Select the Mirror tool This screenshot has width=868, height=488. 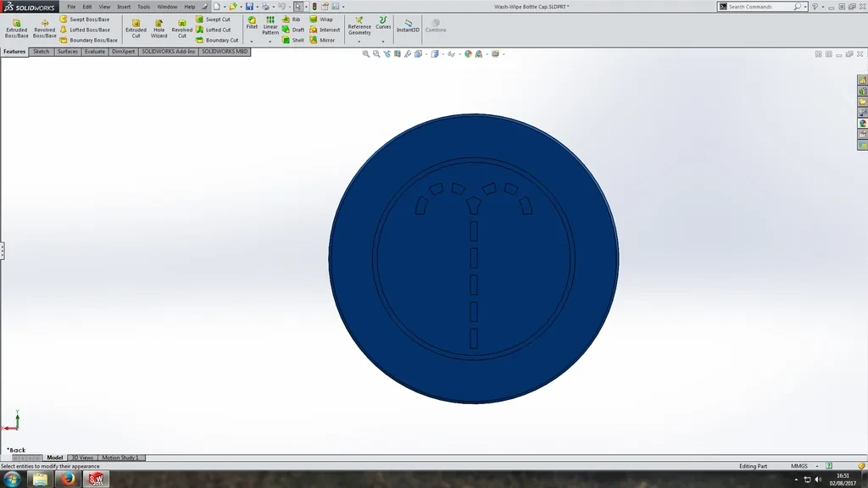pyautogui.click(x=322, y=41)
